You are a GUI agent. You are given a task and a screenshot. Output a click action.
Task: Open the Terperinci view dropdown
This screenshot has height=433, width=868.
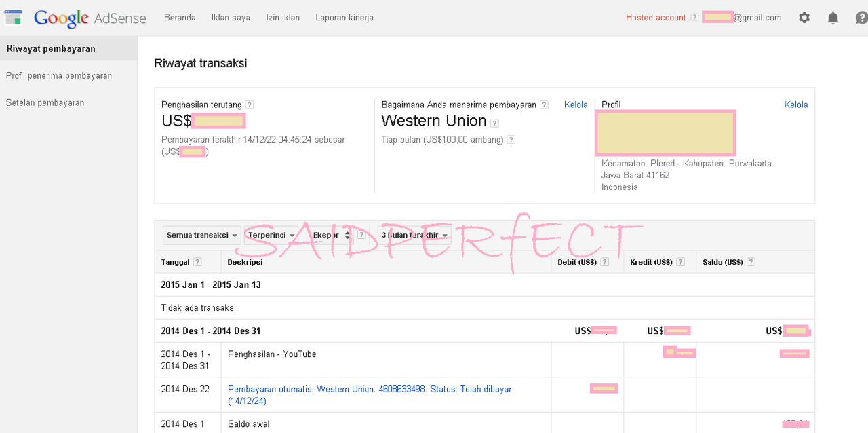[271, 235]
